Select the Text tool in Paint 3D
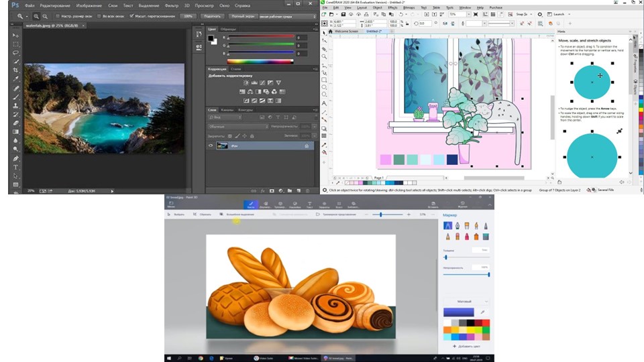 click(309, 204)
